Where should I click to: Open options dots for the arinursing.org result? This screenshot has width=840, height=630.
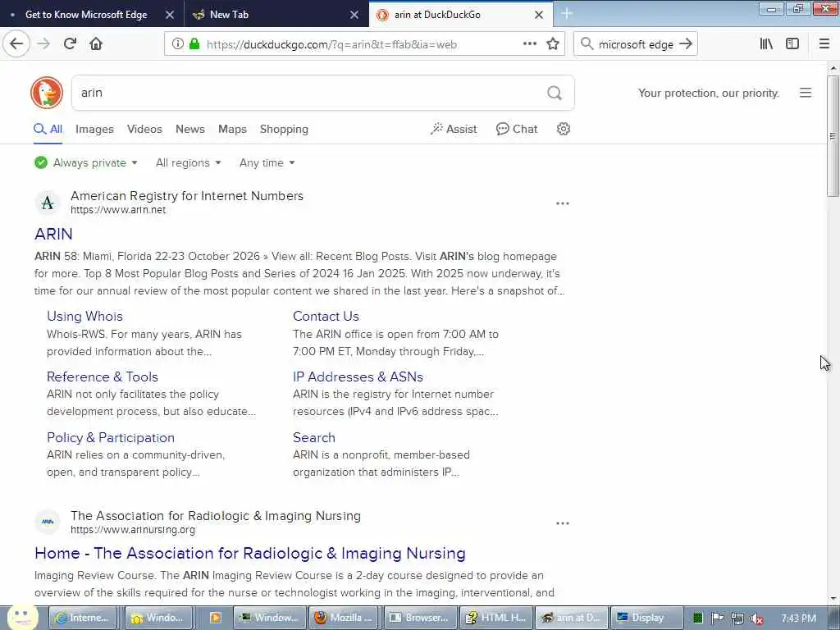pyautogui.click(x=563, y=523)
